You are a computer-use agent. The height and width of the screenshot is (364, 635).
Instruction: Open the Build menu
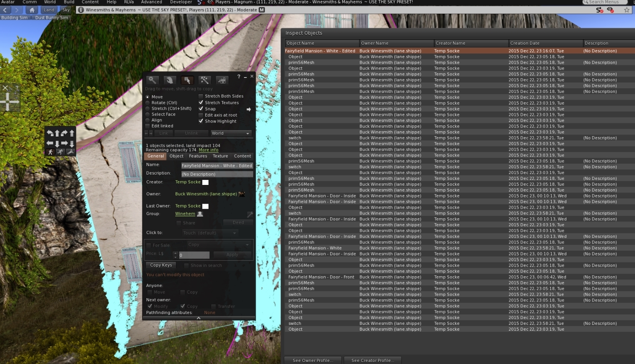69,2
